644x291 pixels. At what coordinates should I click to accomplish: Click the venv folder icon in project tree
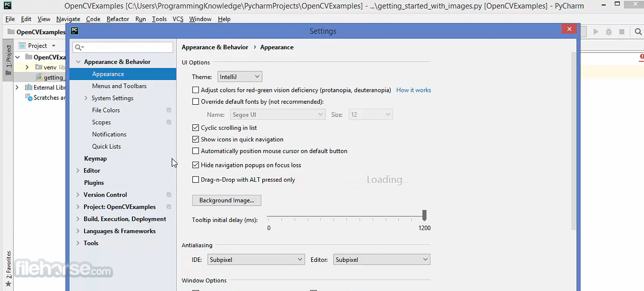(x=39, y=67)
